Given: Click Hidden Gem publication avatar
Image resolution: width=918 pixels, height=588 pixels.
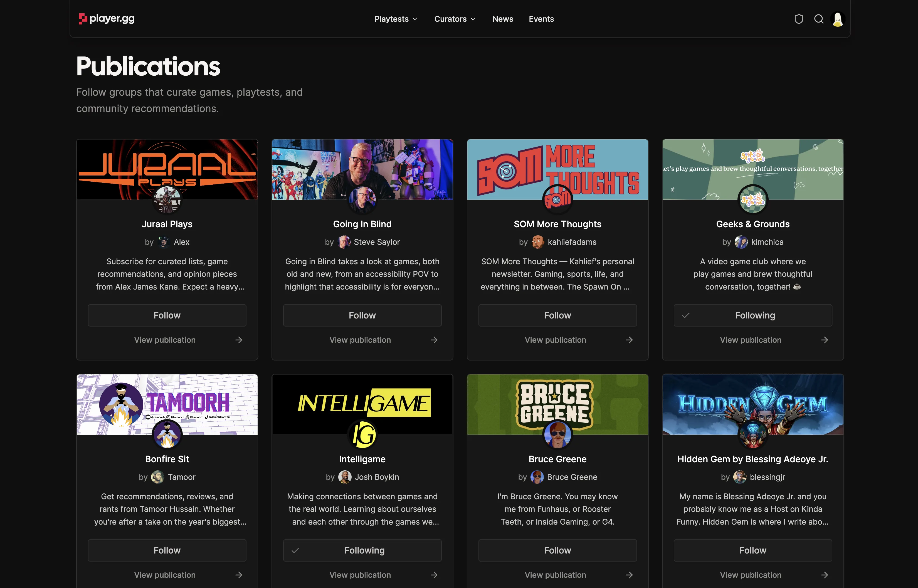Looking at the screenshot, I should pyautogui.click(x=753, y=434).
